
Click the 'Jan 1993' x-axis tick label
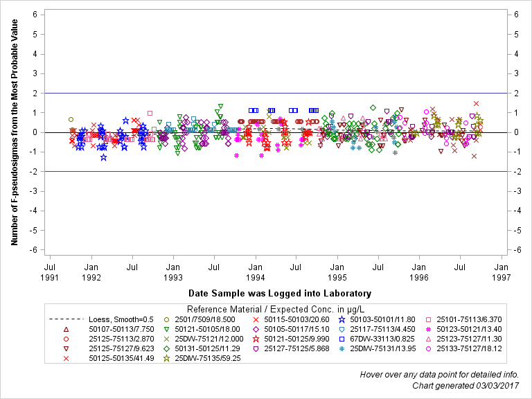[x=173, y=272]
